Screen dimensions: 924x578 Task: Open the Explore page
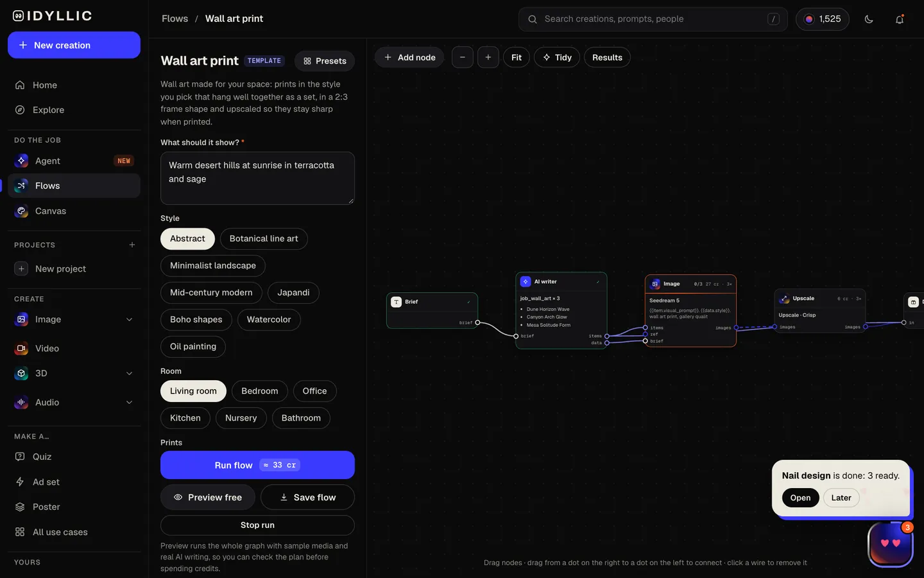(74, 110)
